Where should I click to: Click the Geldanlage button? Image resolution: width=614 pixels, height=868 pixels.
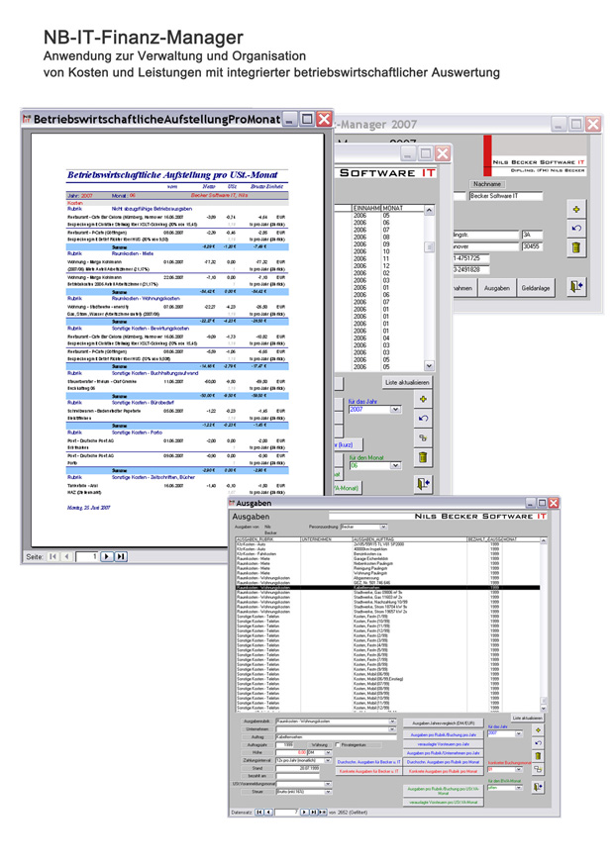coord(536,288)
